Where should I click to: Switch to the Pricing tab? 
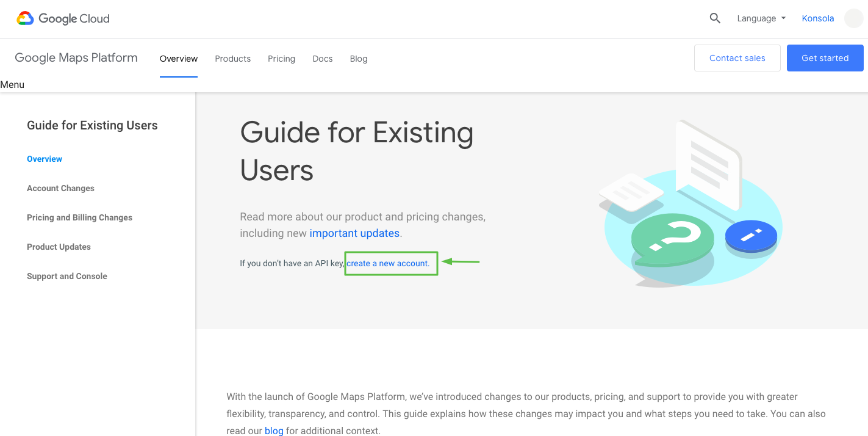281,59
